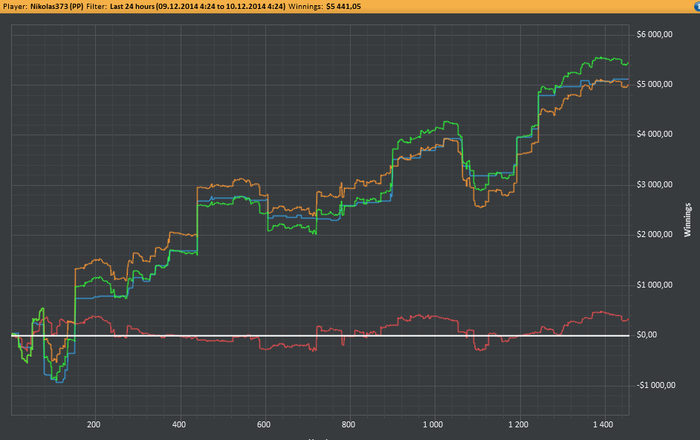Click the $6 000,00 y-axis label
This screenshot has width=700, height=440.
[x=654, y=34]
